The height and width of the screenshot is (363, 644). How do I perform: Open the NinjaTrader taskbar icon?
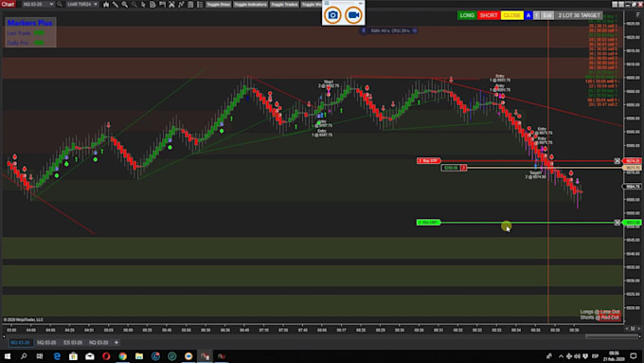205,356
